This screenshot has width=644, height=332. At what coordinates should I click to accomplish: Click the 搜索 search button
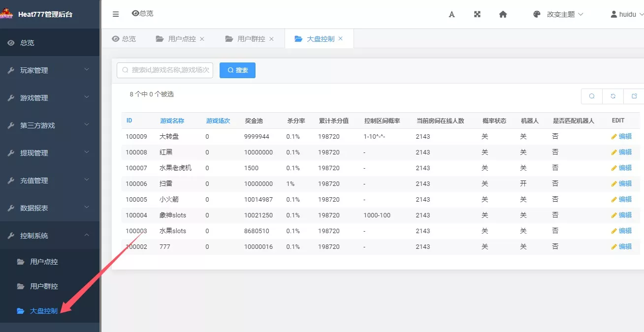[237, 70]
